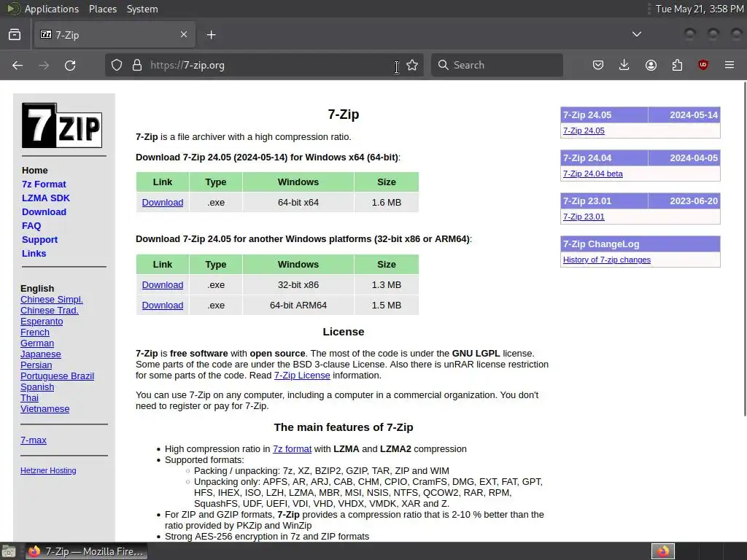The height and width of the screenshot is (560, 747).
Task: Switch language to Persian
Action: [x=36, y=365]
